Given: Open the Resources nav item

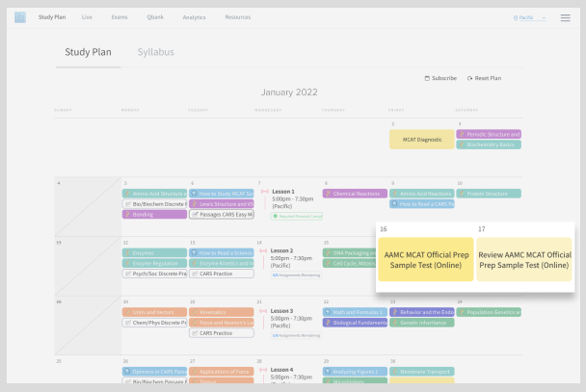Looking at the screenshot, I should tap(238, 17).
